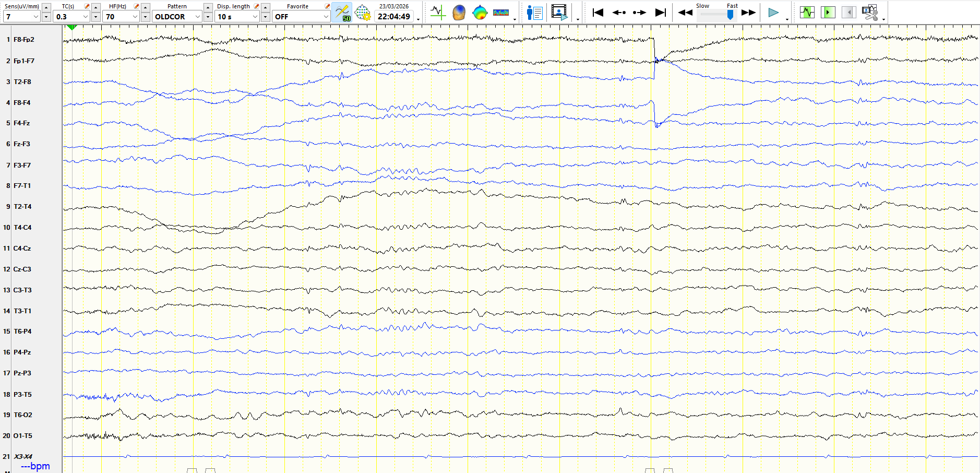980x473 pixels.
Task: Click the video clip cut tool
Action: [870, 13]
